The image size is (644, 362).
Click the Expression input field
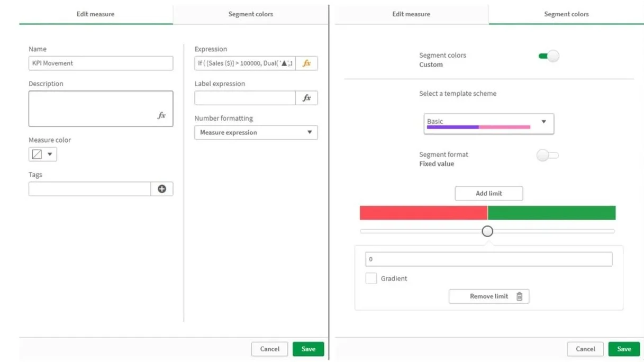[245, 64]
